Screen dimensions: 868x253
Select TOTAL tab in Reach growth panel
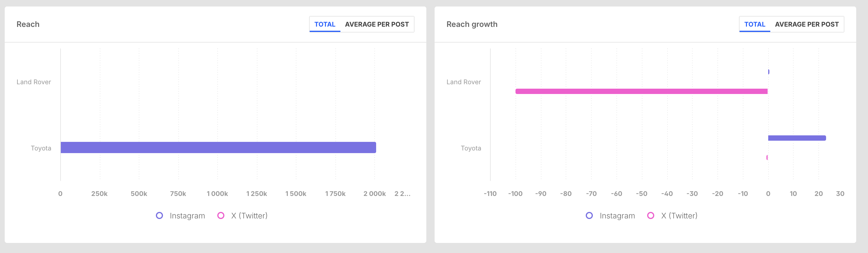tap(754, 24)
